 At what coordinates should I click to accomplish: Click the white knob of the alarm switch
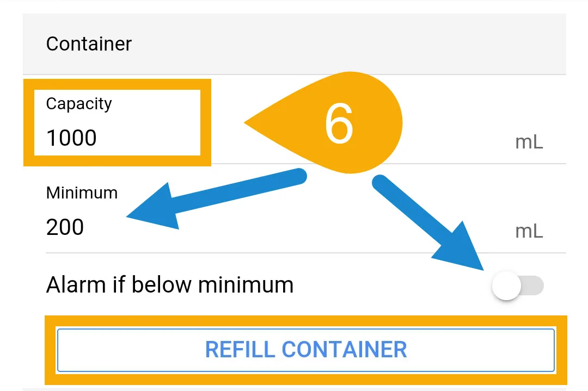click(506, 286)
